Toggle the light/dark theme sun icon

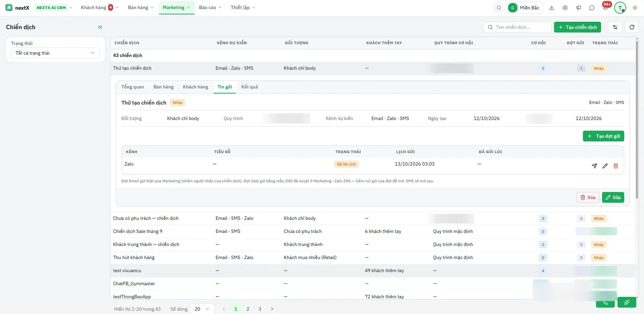(x=635, y=8)
